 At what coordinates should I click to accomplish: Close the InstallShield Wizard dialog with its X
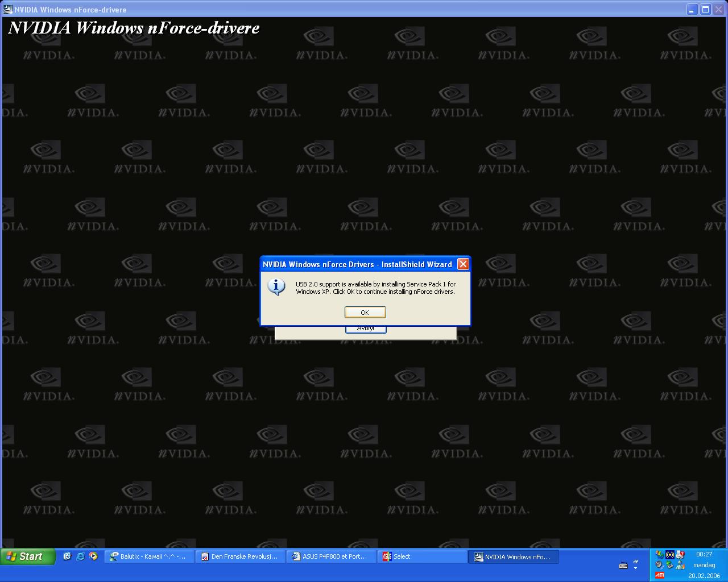pos(463,264)
